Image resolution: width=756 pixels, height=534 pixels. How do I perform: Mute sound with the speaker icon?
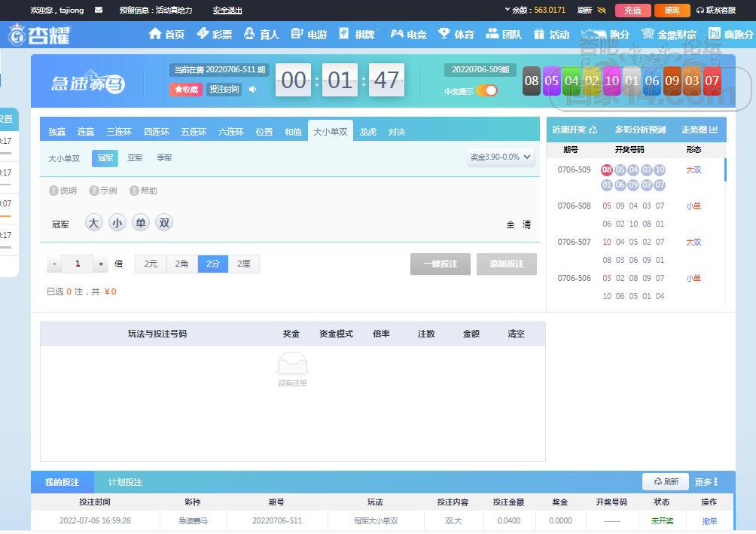pos(253,90)
